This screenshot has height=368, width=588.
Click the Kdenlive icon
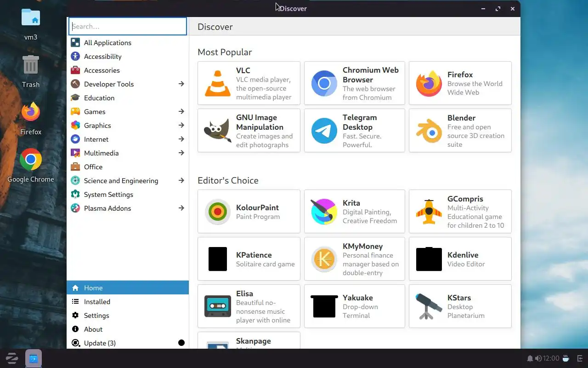tap(429, 259)
